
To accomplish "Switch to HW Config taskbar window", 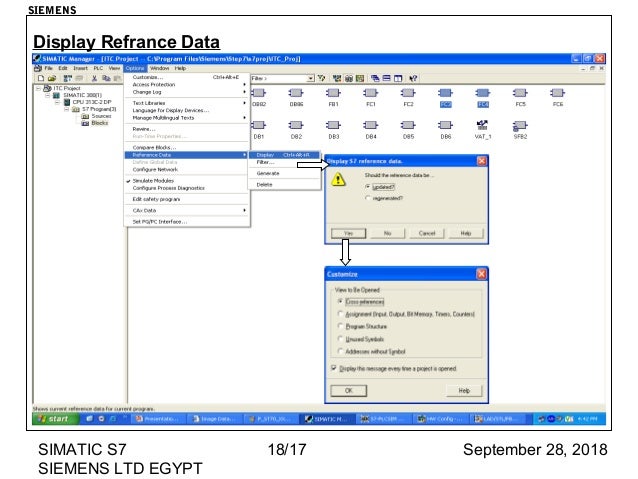I will tap(441, 419).
